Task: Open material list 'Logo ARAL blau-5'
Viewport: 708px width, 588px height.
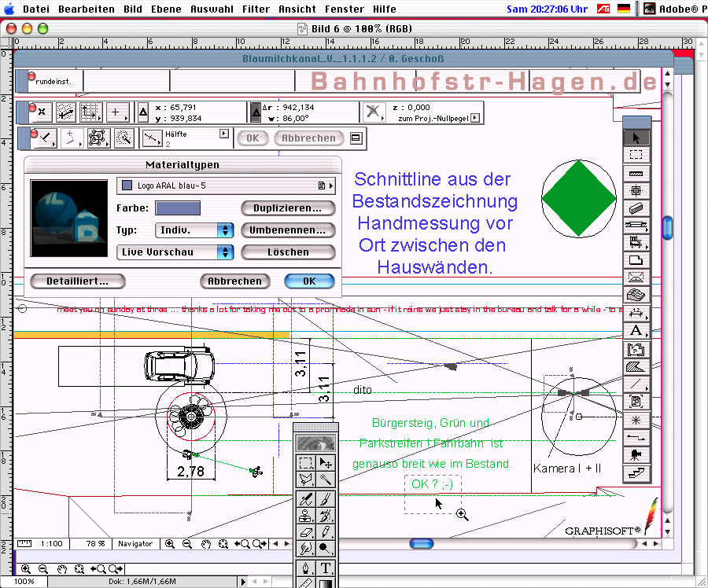Action: click(226, 186)
